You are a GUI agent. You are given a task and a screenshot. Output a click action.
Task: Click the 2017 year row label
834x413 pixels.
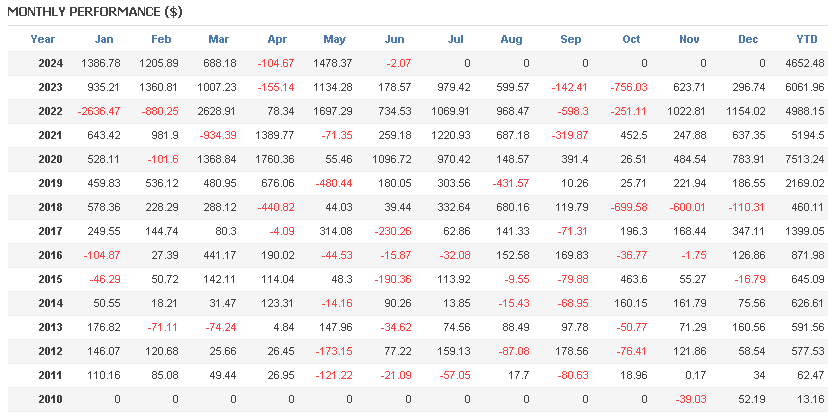click(x=50, y=230)
